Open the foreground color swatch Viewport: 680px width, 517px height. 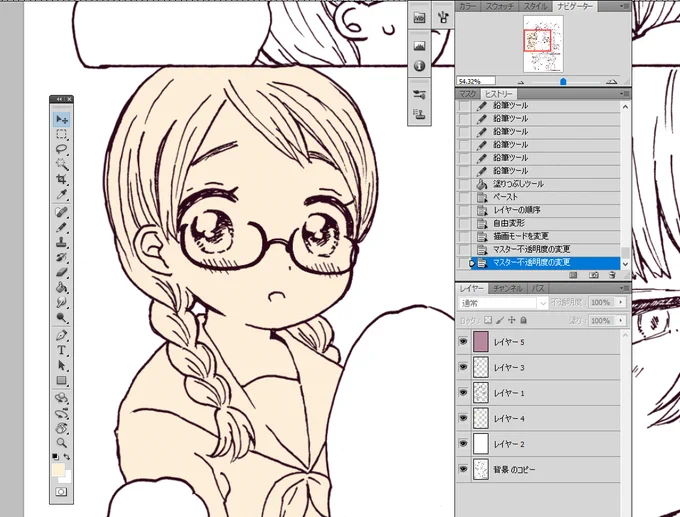click(58, 470)
